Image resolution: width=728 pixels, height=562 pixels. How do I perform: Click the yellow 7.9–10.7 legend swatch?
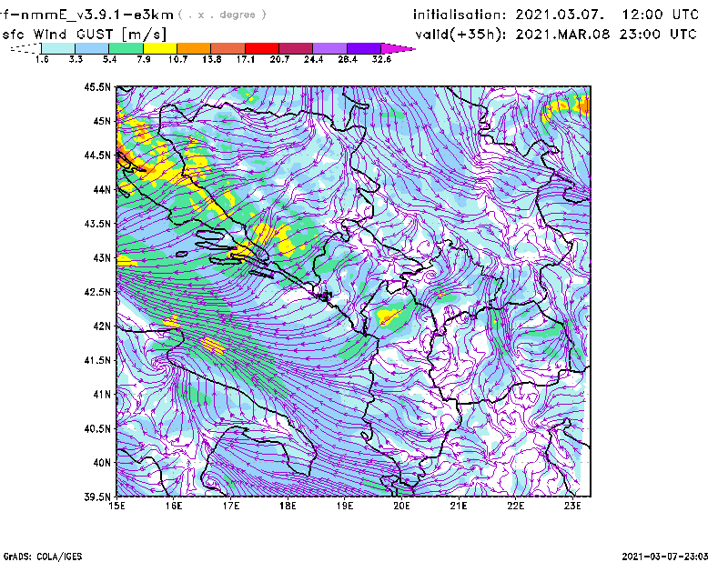pyautogui.click(x=160, y=48)
